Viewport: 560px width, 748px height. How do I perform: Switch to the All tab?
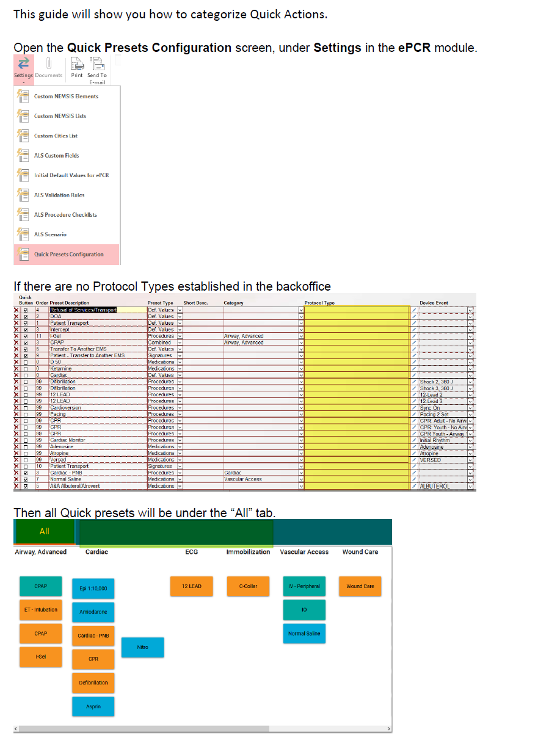(44, 531)
